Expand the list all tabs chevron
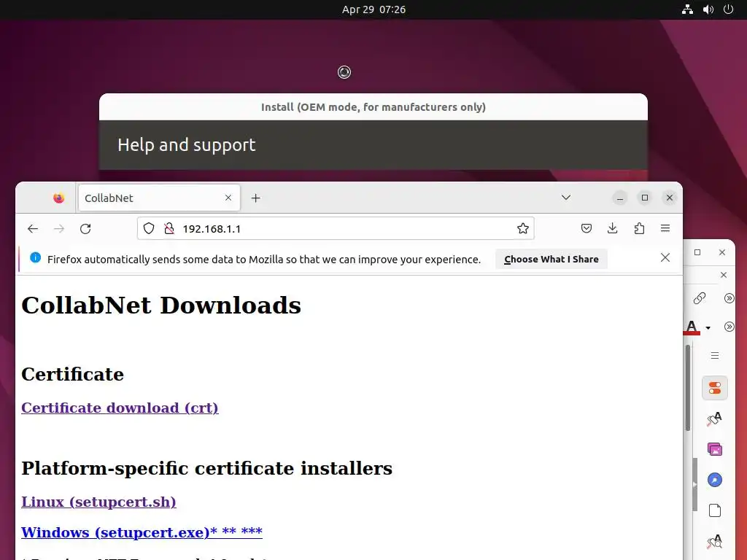This screenshot has width=747, height=560. [x=566, y=198]
